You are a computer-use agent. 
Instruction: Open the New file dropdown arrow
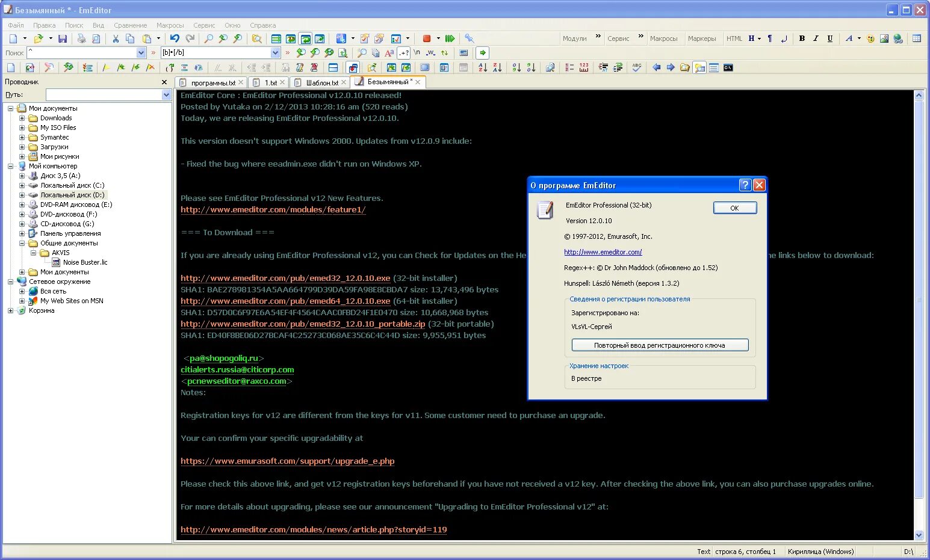(x=25, y=38)
